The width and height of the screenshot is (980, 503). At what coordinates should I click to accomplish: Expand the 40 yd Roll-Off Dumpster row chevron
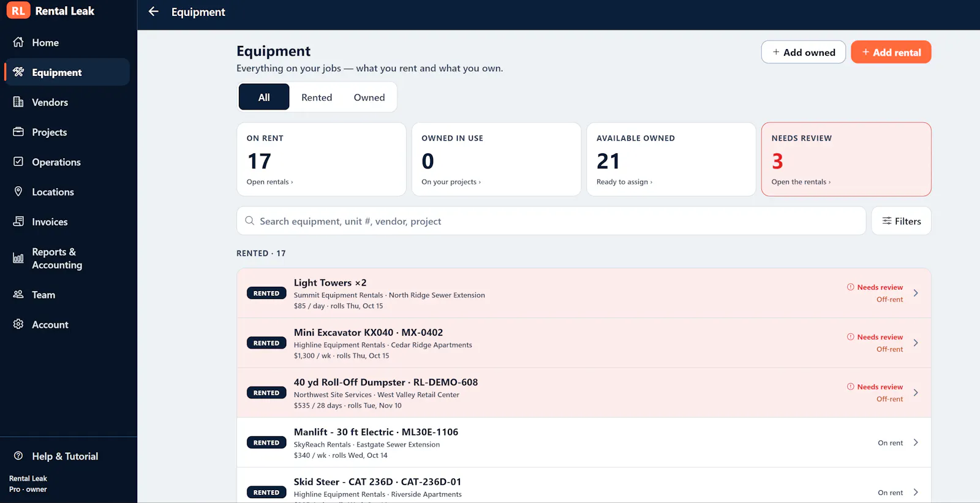tap(916, 393)
